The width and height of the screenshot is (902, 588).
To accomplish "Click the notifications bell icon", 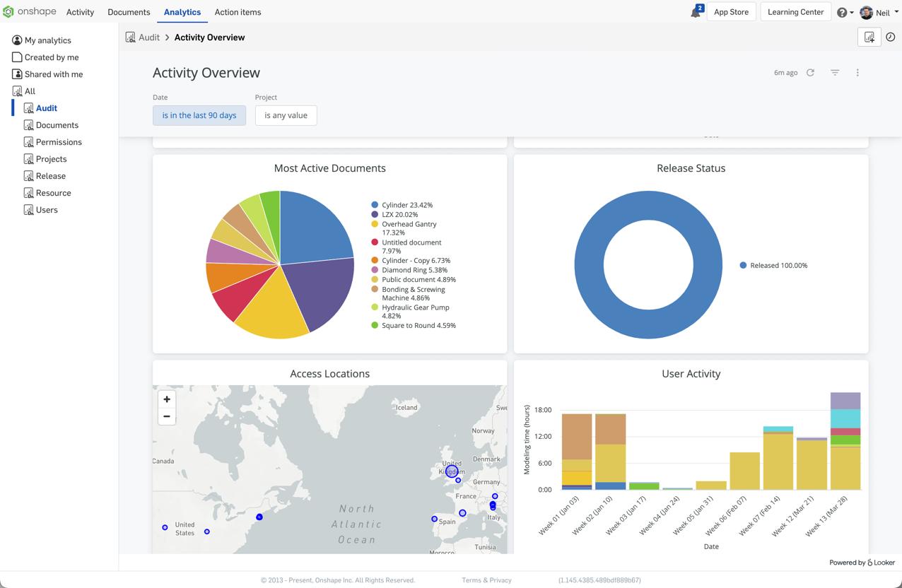I will (696, 13).
